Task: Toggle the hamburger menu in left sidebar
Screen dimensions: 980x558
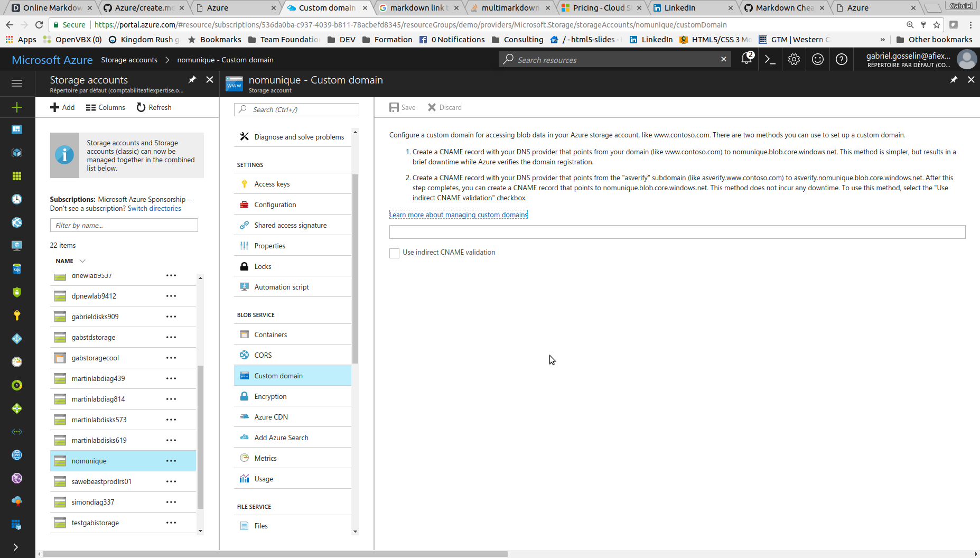Action: 17,83
